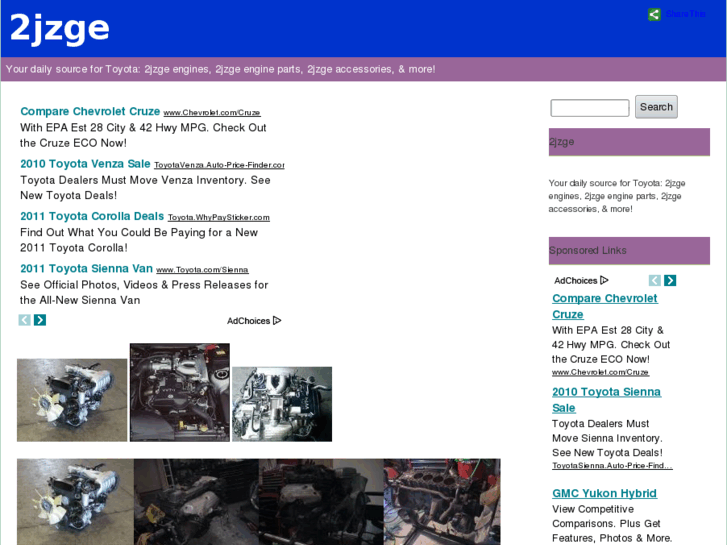Click text 'Find Out What You Could Be Paying'

coord(139,232)
